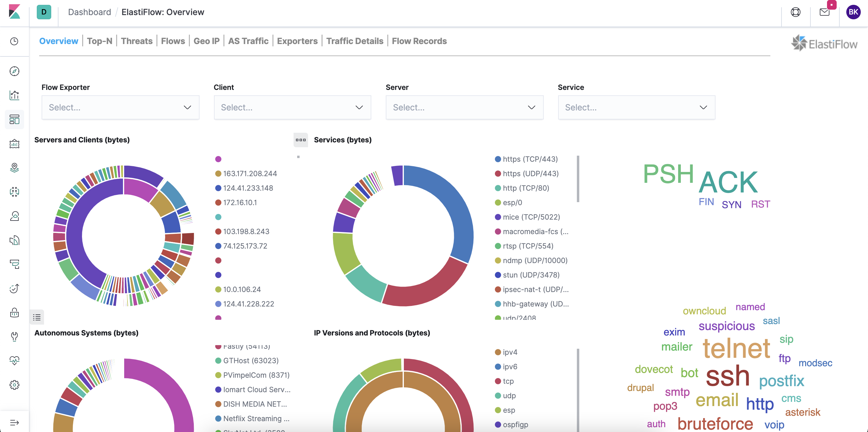Open Logs sidebar icon

[14, 240]
